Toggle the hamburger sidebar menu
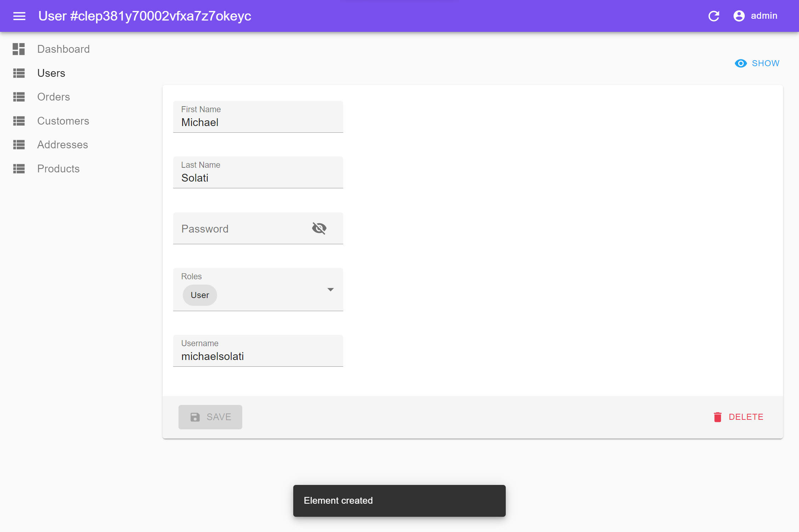This screenshot has height=532, width=799. [x=19, y=16]
